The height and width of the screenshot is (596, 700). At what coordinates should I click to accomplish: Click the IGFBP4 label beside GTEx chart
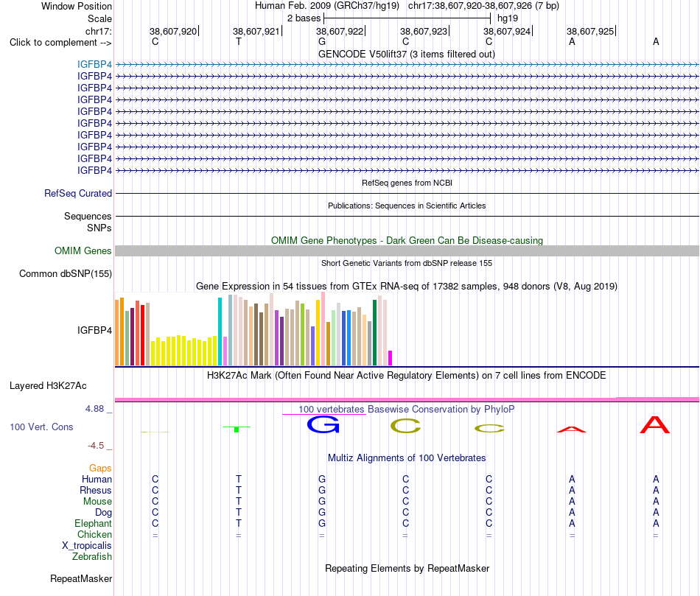point(94,330)
